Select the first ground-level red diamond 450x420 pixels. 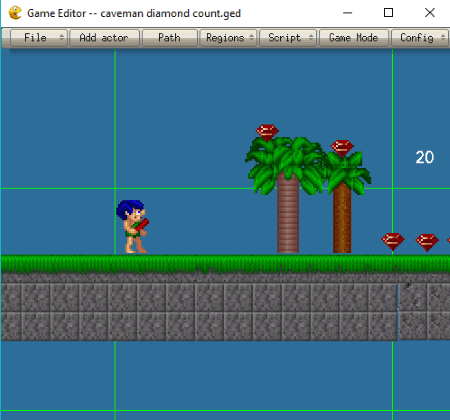click(393, 241)
